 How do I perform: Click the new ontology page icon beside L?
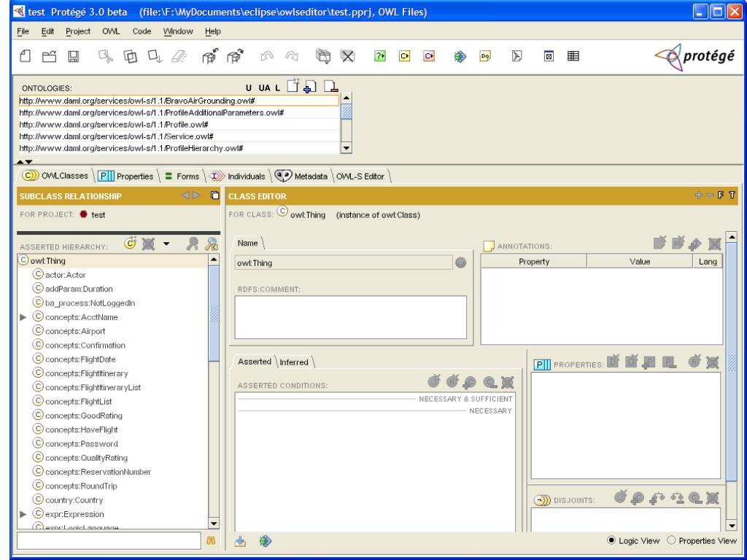coord(293,86)
